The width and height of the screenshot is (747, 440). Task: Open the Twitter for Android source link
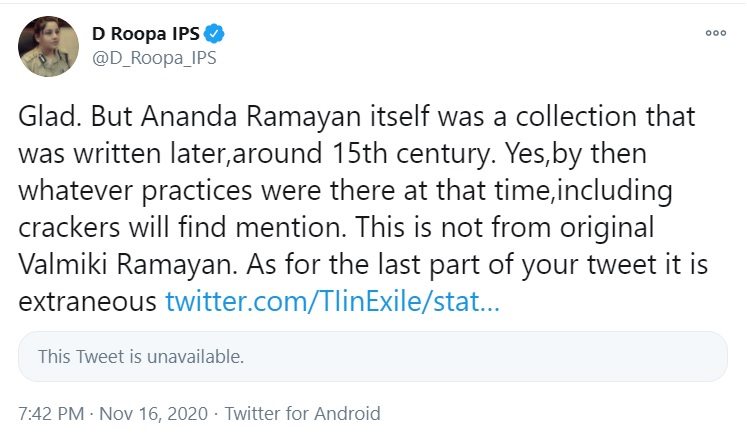tap(303, 413)
